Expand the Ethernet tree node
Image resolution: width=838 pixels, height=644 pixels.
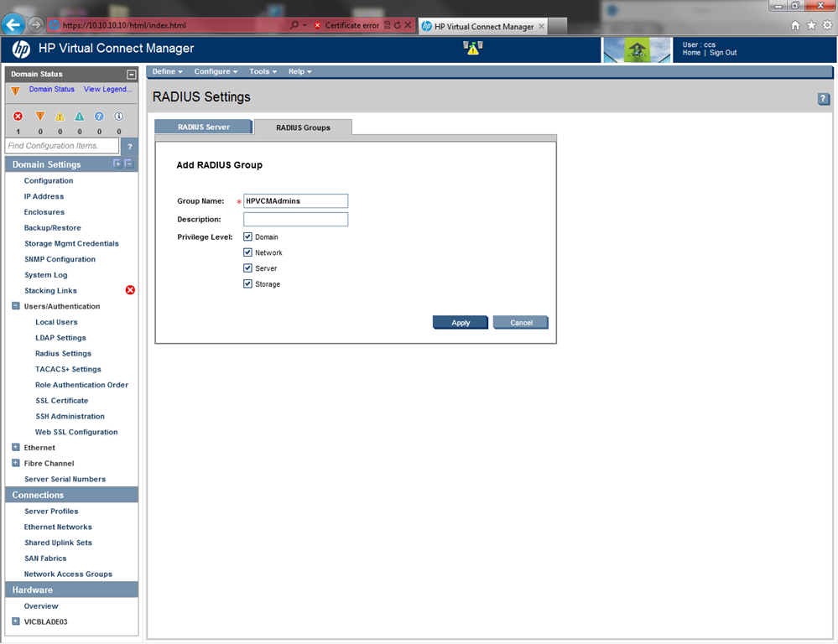pyautogui.click(x=15, y=447)
